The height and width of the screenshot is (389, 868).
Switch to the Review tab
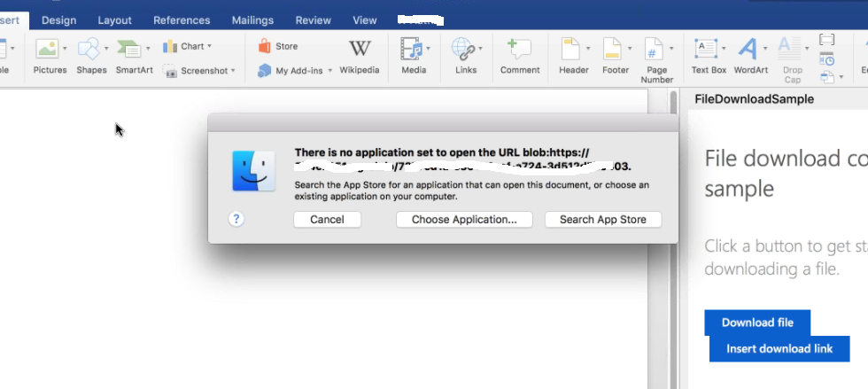click(313, 20)
